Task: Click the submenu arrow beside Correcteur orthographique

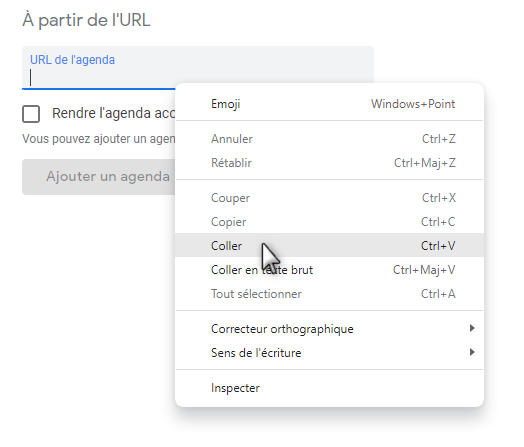Action: pos(472,328)
